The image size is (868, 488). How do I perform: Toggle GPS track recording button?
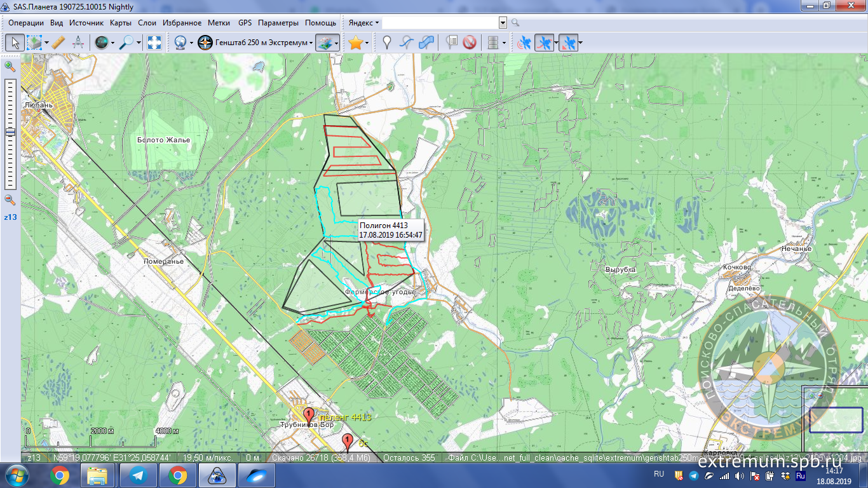(x=544, y=43)
